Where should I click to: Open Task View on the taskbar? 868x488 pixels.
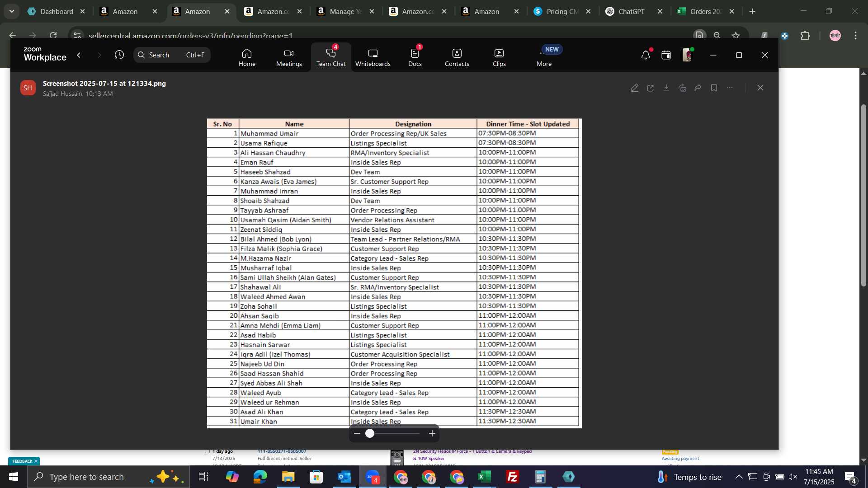[203, 477]
